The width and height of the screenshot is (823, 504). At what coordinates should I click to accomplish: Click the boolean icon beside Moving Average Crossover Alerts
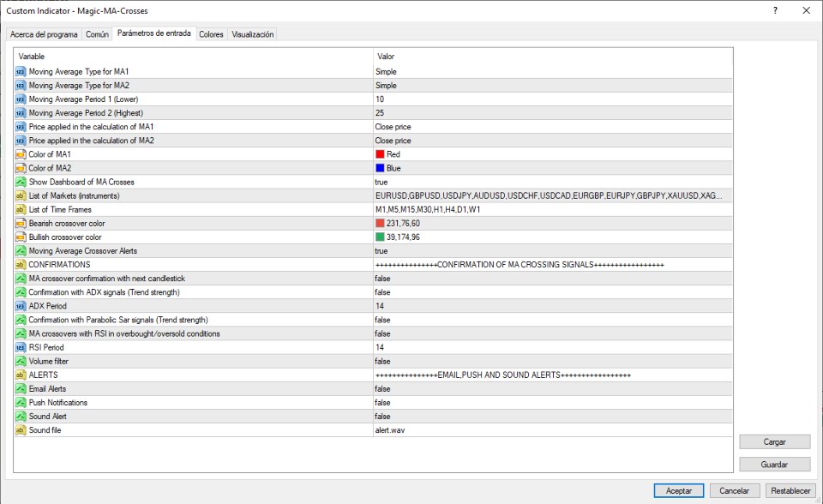point(19,251)
